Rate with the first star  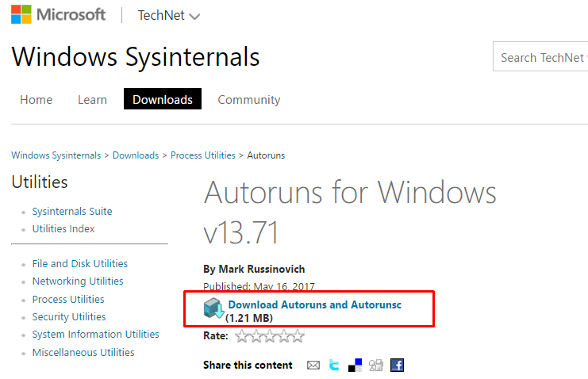coord(242,336)
